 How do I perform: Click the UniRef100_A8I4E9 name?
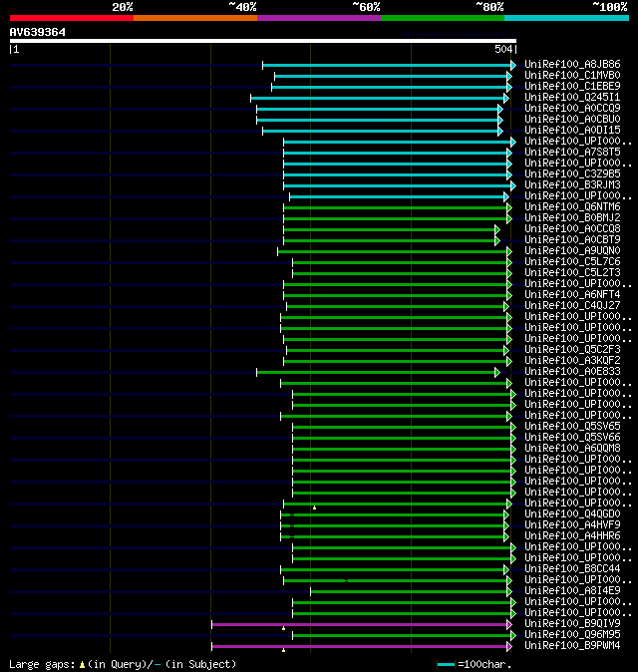point(572,591)
